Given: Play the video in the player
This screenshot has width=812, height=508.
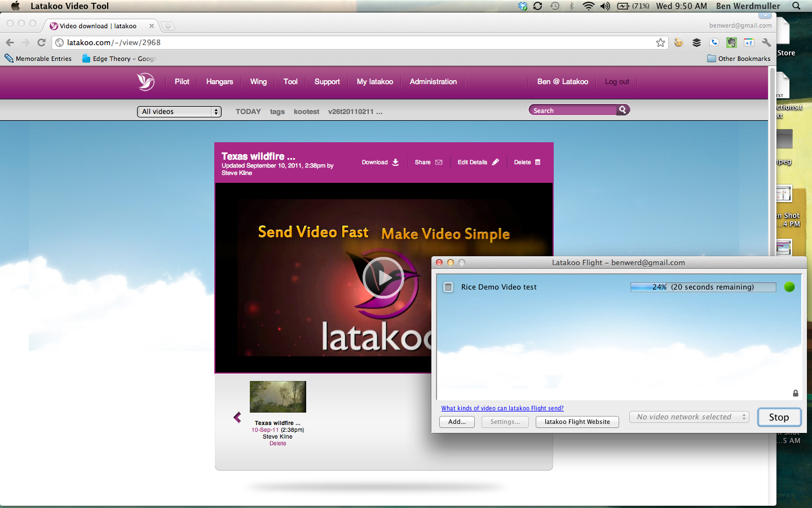Looking at the screenshot, I should 383,278.
